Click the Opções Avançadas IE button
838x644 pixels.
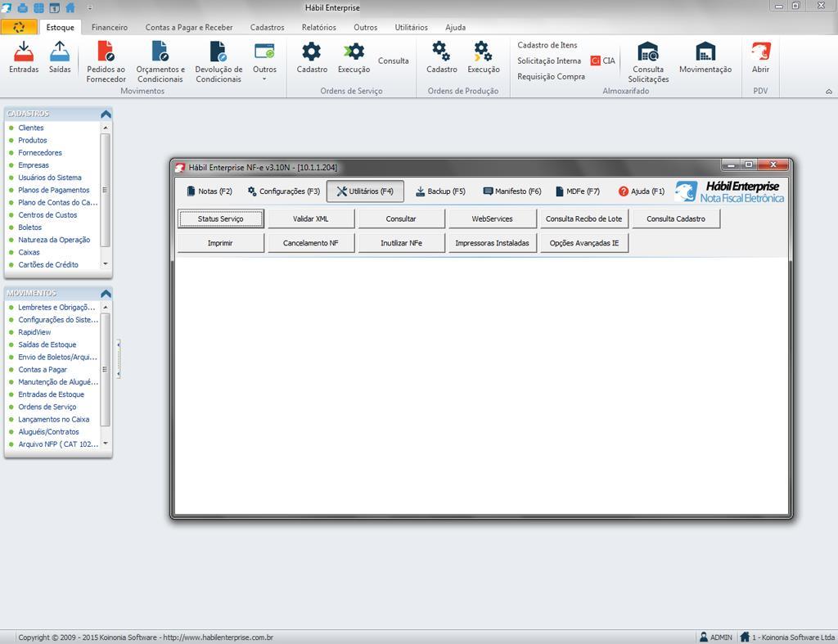point(584,243)
